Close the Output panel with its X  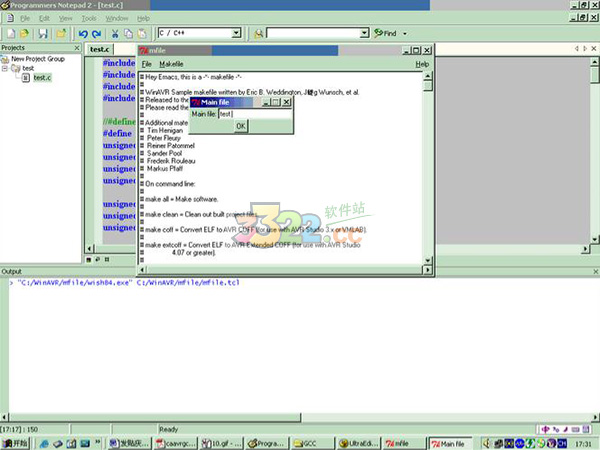point(595,271)
